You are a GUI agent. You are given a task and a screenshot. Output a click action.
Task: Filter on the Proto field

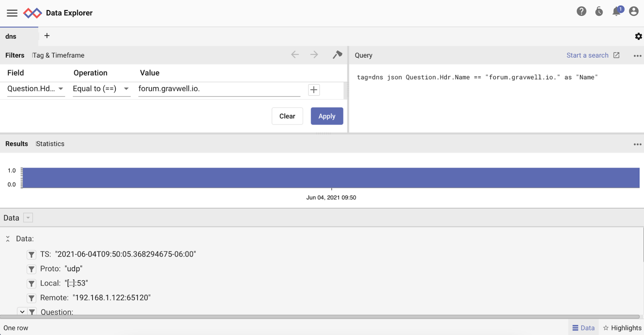point(31,269)
